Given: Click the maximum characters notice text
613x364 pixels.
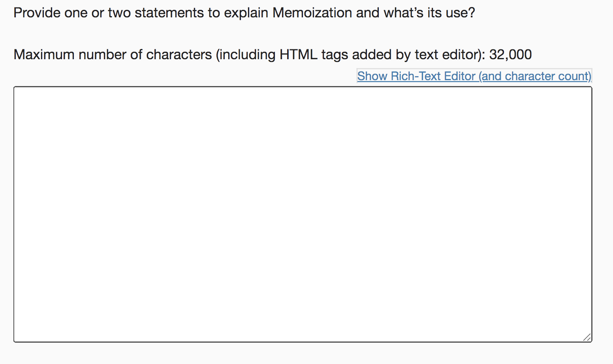Looking at the screenshot, I should pos(273,54).
